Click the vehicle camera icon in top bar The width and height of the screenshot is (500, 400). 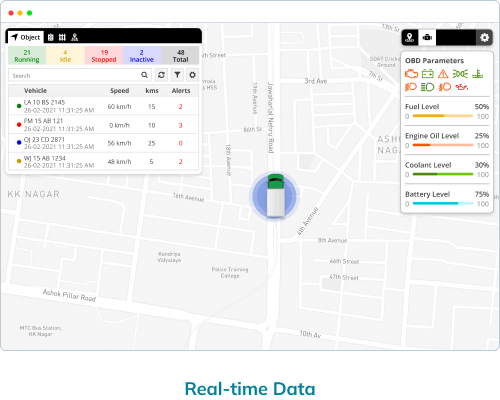427,37
